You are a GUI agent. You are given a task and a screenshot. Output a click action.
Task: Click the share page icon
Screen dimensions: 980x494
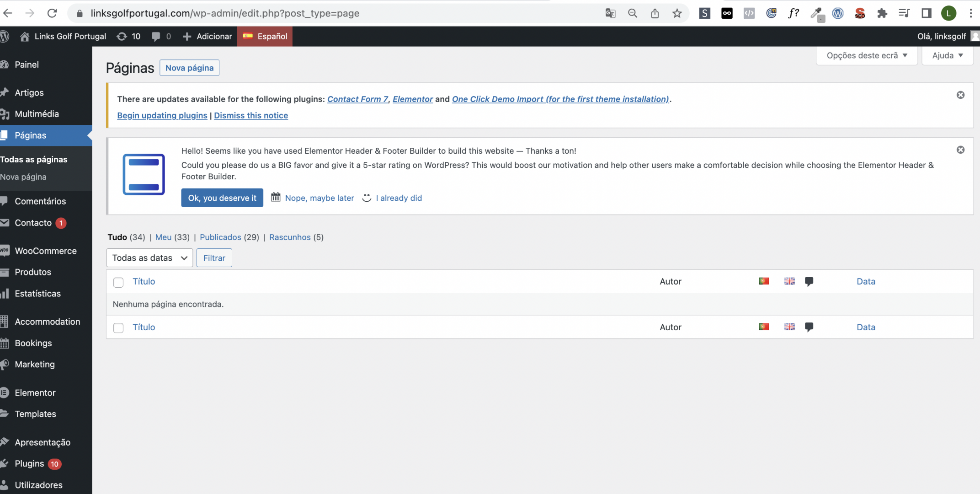coord(655,13)
